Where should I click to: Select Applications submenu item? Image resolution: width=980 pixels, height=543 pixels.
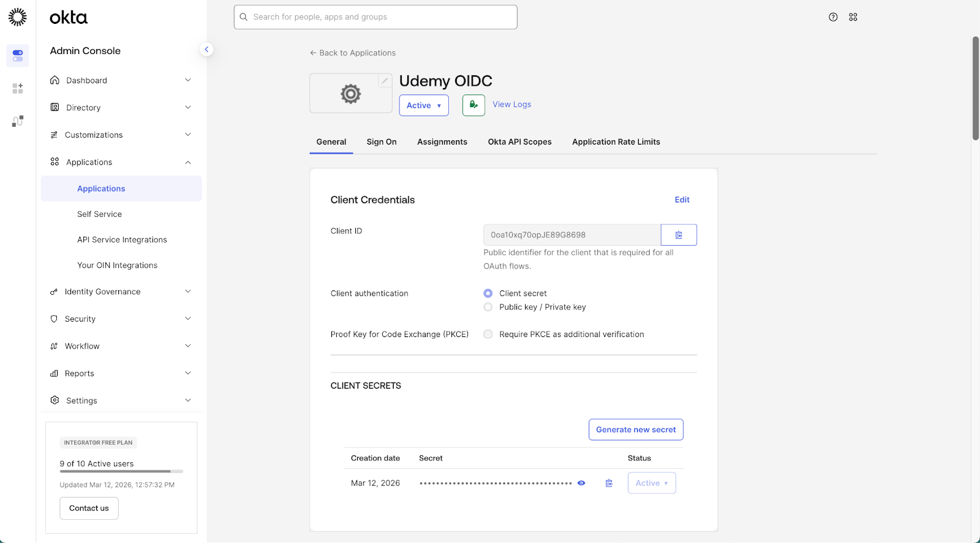[x=121, y=189]
